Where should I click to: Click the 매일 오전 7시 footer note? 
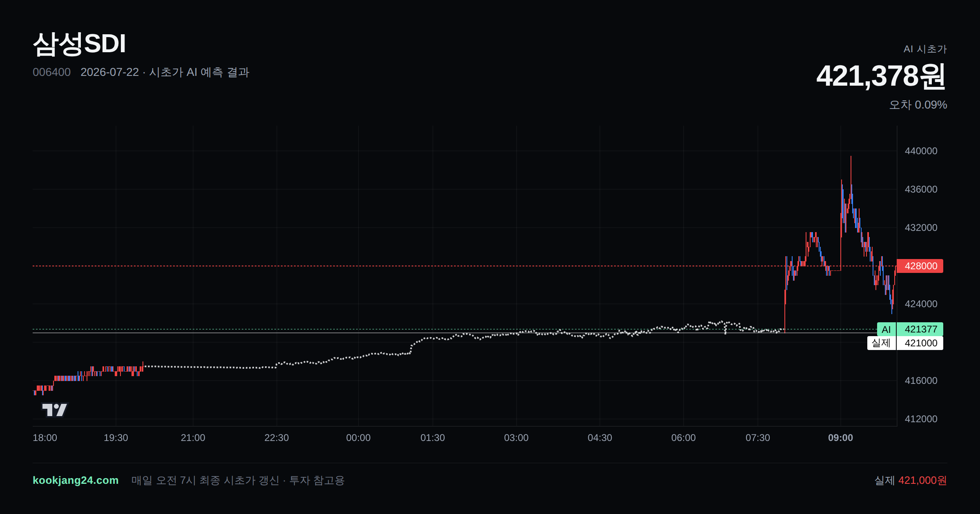[x=238, y=480]
